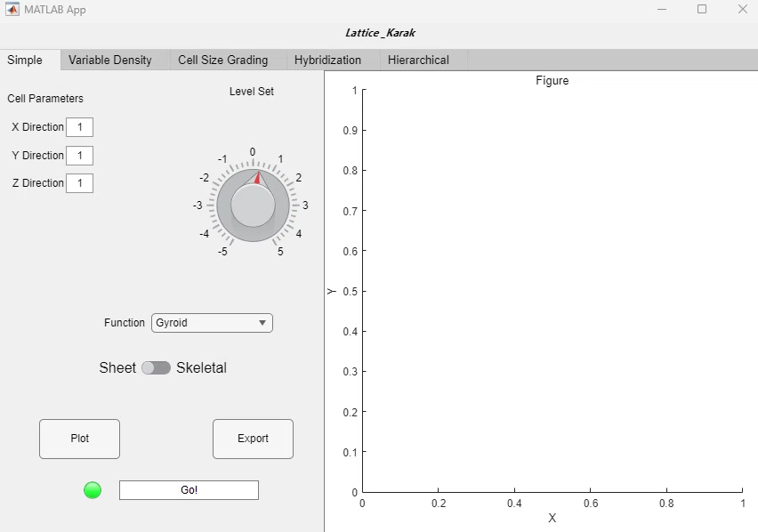Click the Skeletal label beside the switch
Screen dimensions: 758x532
click(201, 367)
